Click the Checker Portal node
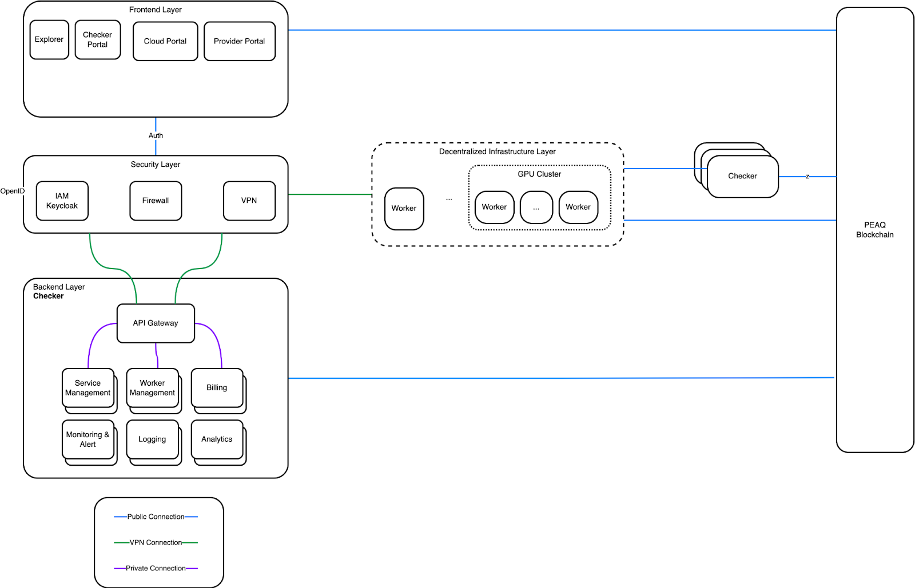This screenshot has width=915, height=588. click(x=98, y=39)
